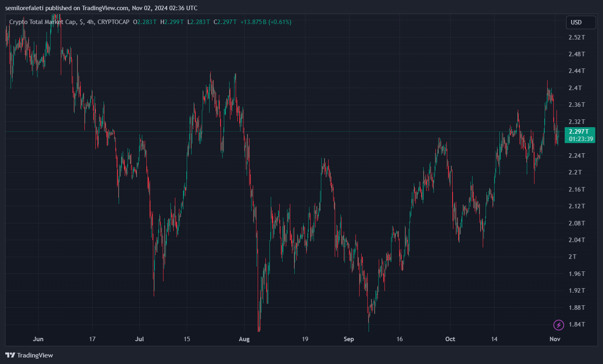Click the 14 date label on time axis
Screen dimensions: 603x364
pyautogui.click(x=494, y=339)
